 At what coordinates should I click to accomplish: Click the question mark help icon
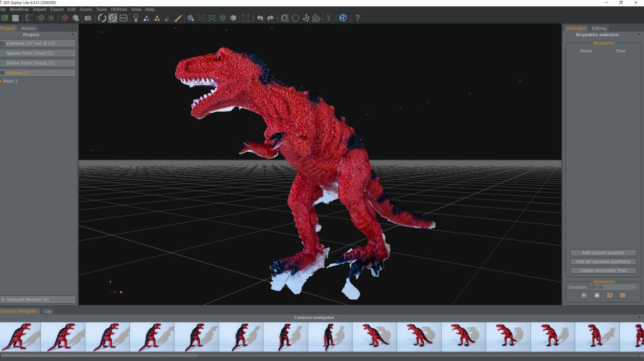(357, 18)
